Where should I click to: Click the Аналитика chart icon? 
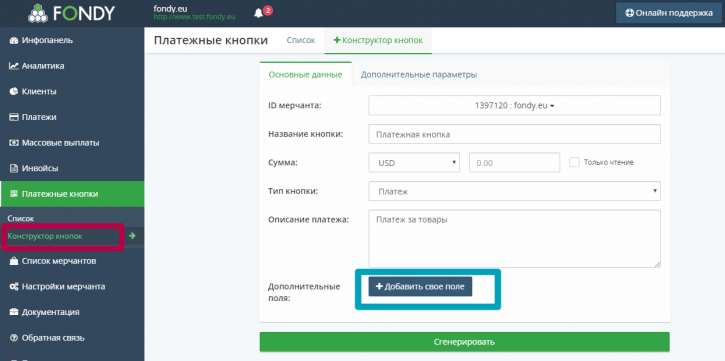13,66
